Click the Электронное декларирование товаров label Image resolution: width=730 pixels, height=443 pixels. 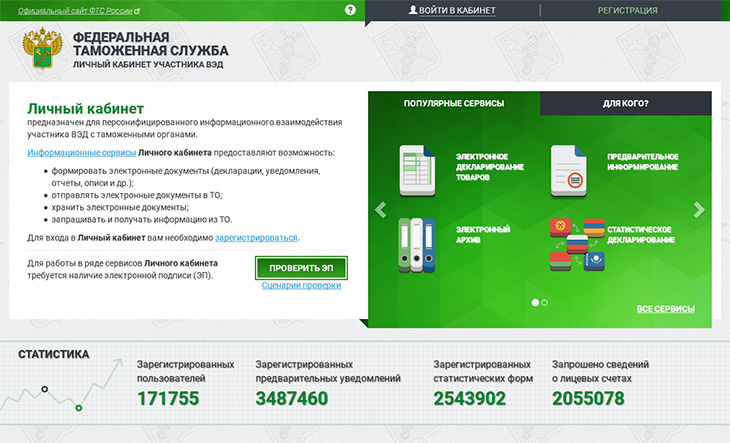[490, 167]
